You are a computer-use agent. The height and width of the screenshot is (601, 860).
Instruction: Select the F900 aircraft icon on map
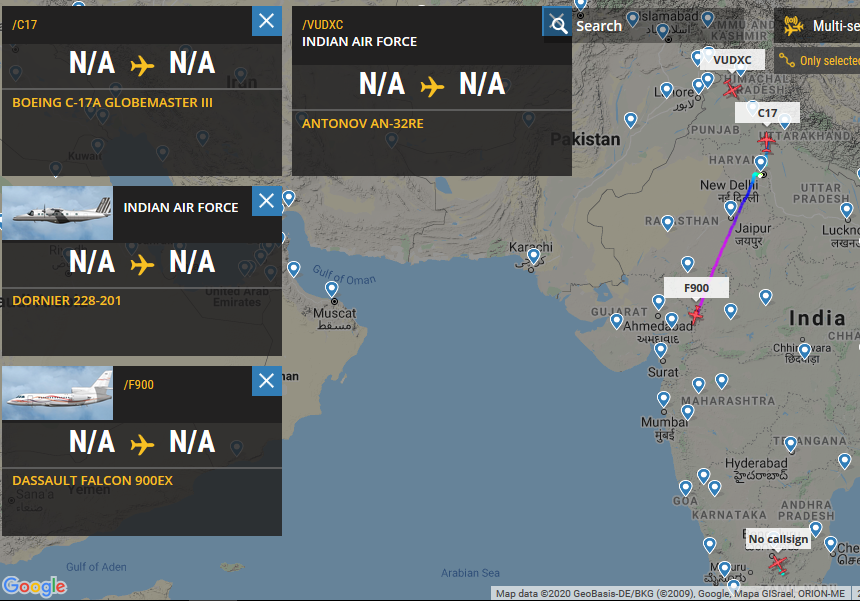(x=695, y=315)
